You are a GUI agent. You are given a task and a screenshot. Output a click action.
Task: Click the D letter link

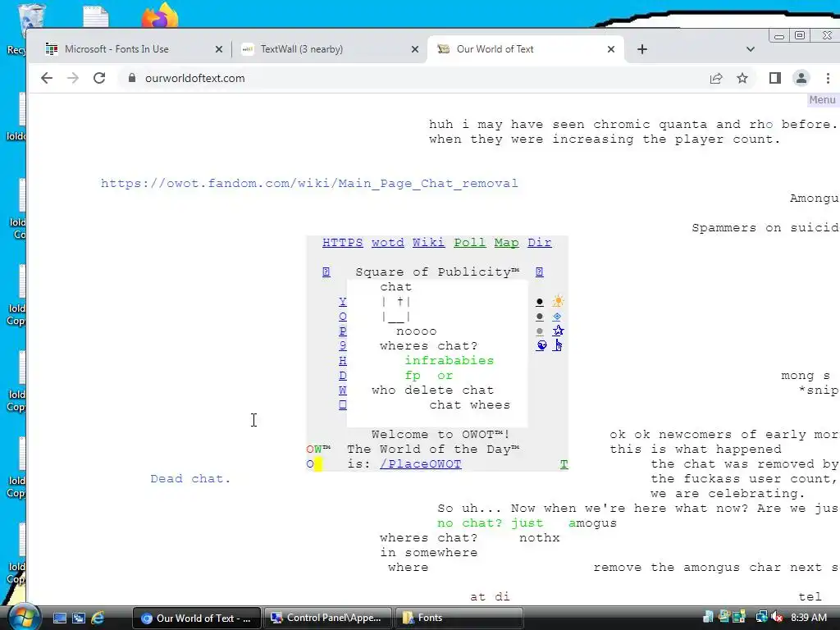pyautogui.click(x=343, y=376)
